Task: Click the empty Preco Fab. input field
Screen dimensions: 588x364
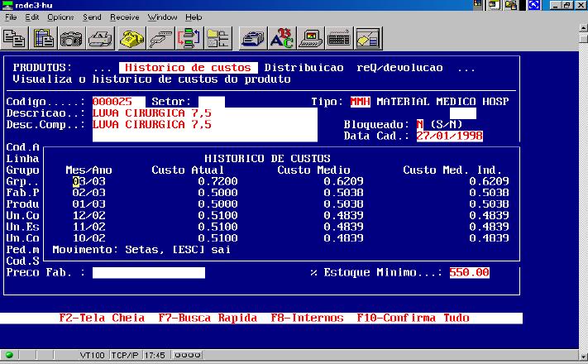Action: [x=149, y=273]
